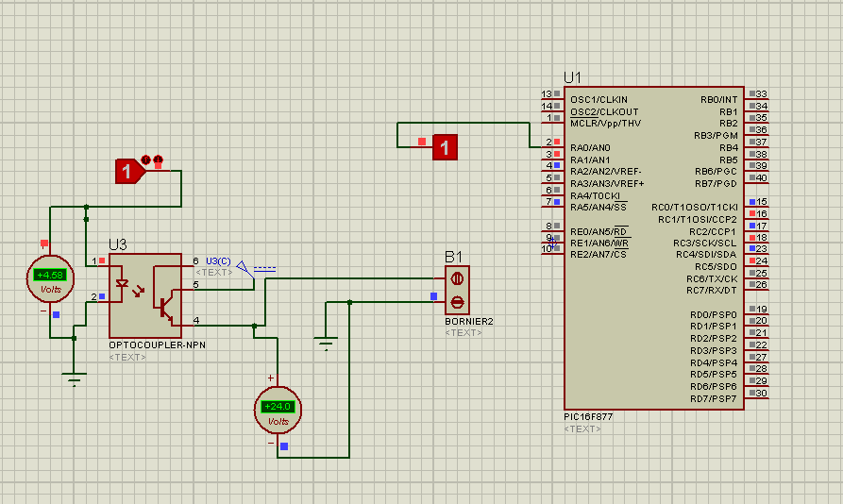Click the RB3/PGM pin label
The width and height of the screenshot is (843, 504).
pos(716,135)
